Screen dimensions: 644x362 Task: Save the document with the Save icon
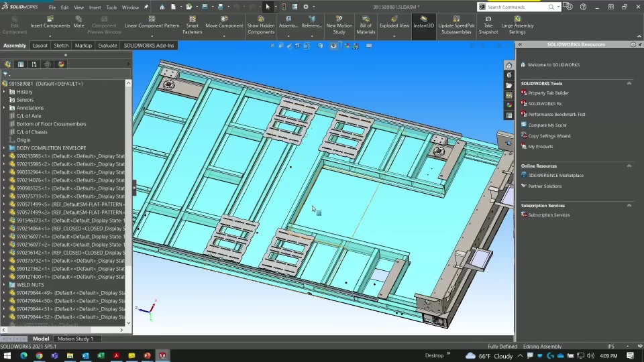coord(205,7)
